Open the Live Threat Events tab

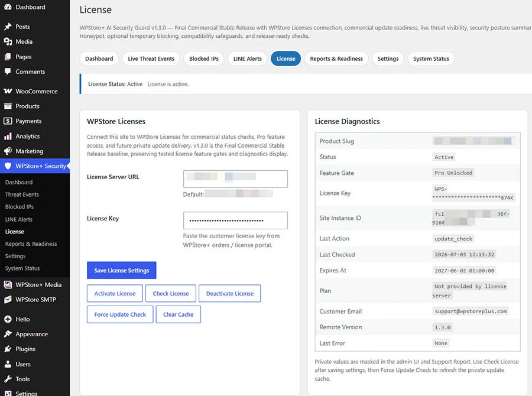[x=151, y=59]
